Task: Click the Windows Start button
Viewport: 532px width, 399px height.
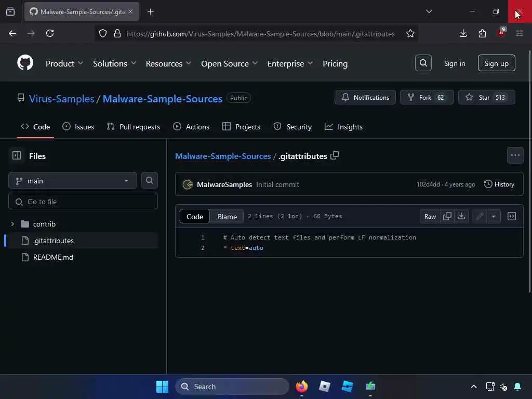Action: pos(162,387)
